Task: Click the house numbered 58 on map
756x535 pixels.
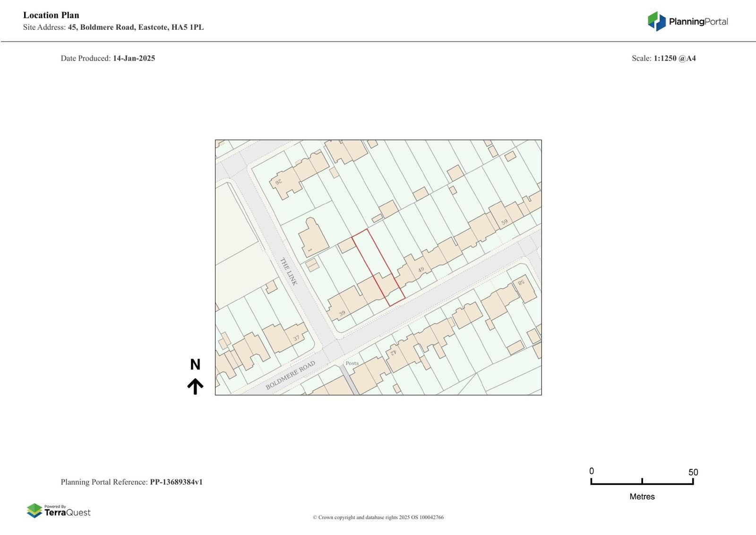Action: [x=521, y=283]
